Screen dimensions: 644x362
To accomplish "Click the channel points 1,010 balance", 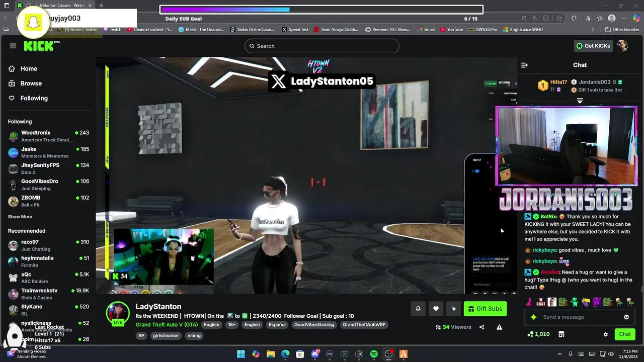I will [x=538, y=334].
